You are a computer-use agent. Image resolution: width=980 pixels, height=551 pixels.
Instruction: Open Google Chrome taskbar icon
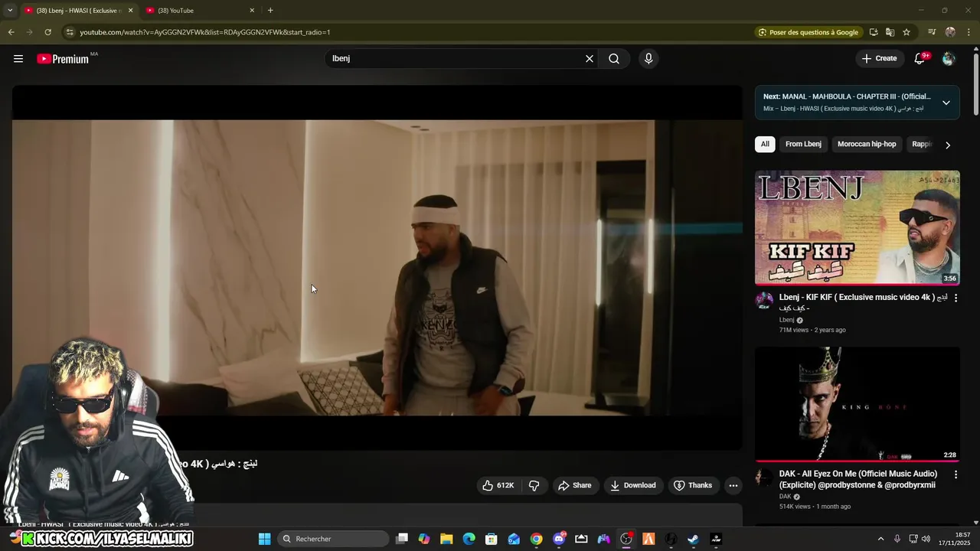point(536,539)
